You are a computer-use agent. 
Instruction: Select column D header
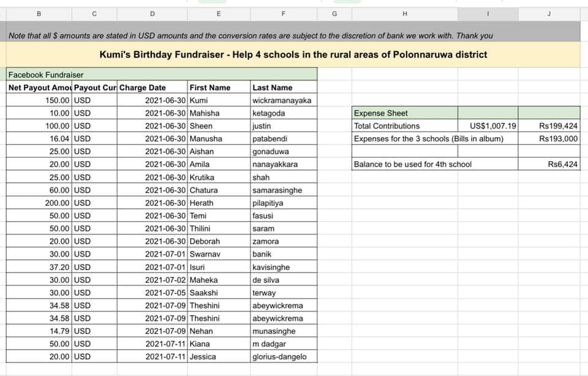pyautogui.click(x=153, y=14)
